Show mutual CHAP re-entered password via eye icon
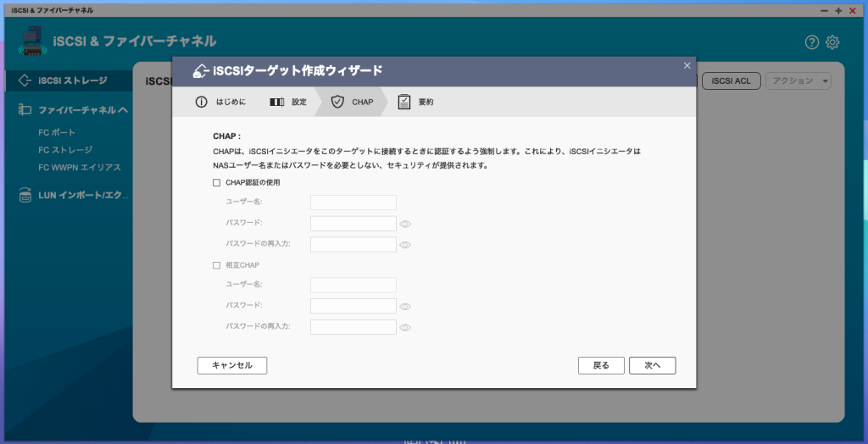This screenshot has height=444, width=868. tap(405, 327)
